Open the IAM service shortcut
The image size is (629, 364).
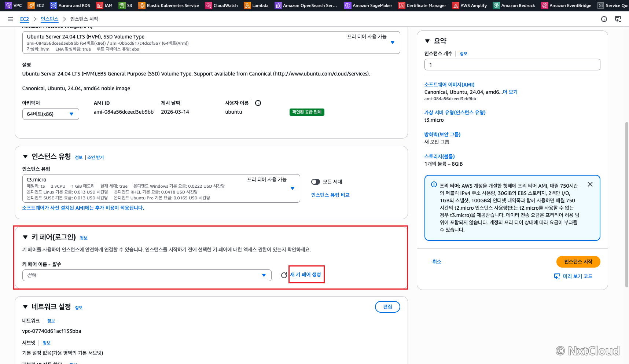tap(104, 5)
